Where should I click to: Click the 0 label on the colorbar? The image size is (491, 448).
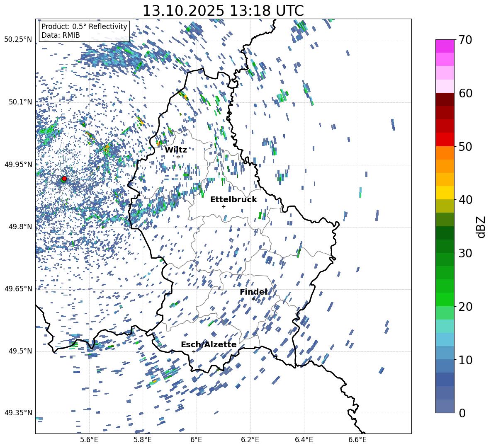[x=462, y=413]
